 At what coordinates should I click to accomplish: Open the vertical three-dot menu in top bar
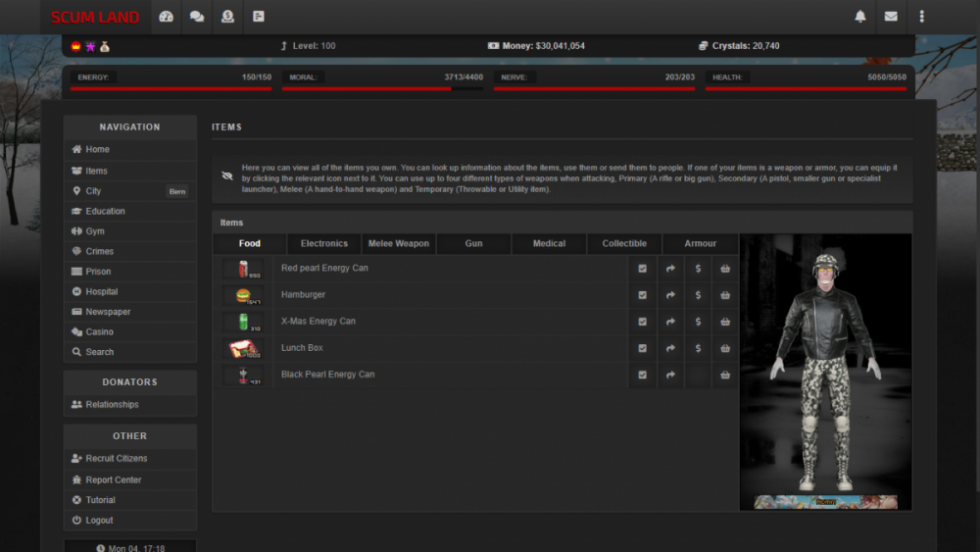921,17
